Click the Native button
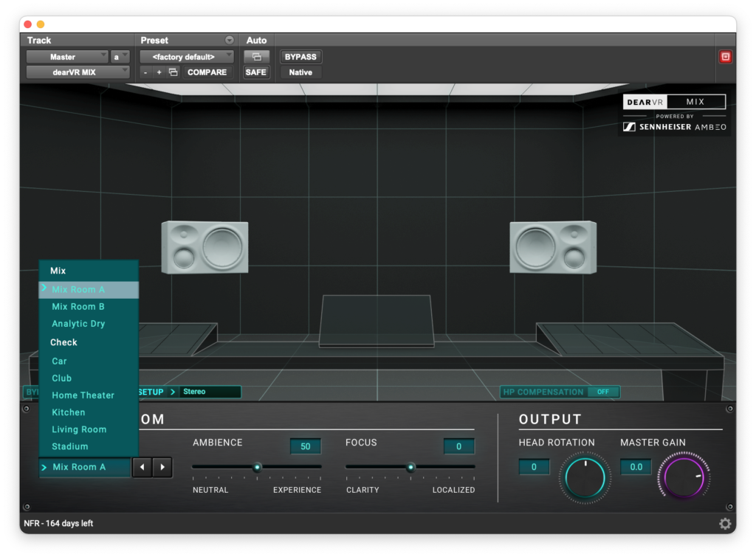The image size is (756, 557). pyautogui.click(x=300, y=72)
